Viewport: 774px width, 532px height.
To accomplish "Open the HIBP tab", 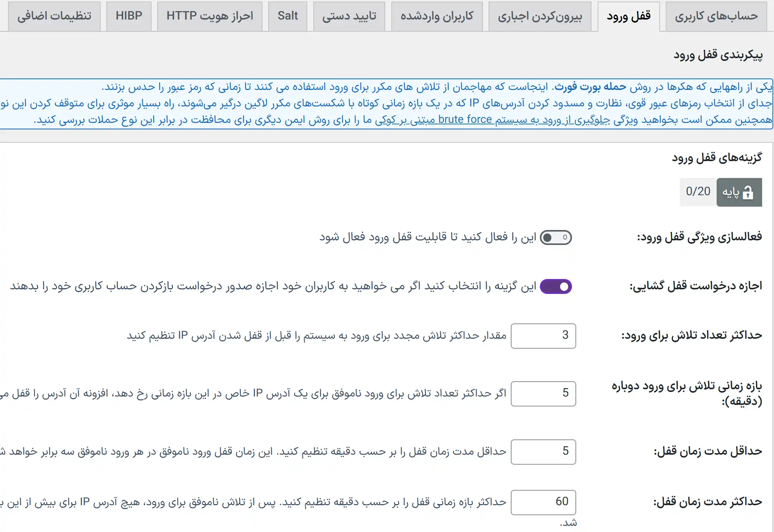I will pyautogui.click(x=129, y=16).
